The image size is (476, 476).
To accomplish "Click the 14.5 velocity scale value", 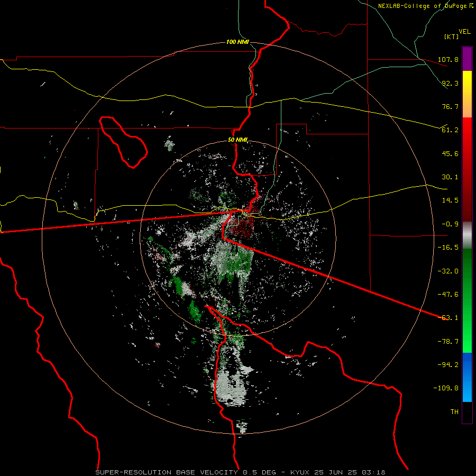I will pos(450,200).
